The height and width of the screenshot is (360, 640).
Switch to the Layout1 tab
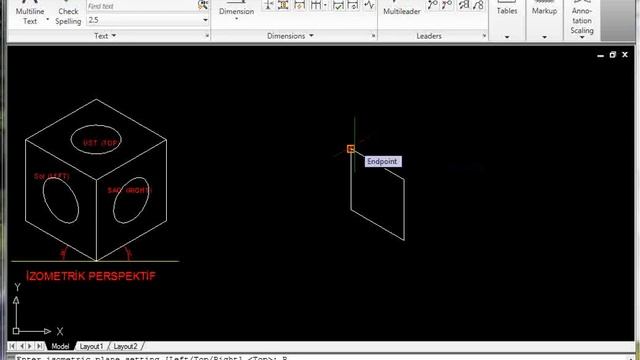[91, 346]
